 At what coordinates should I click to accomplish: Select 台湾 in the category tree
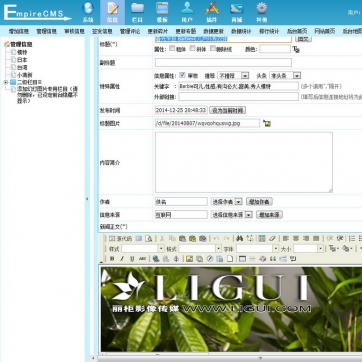tap(22, 68)
